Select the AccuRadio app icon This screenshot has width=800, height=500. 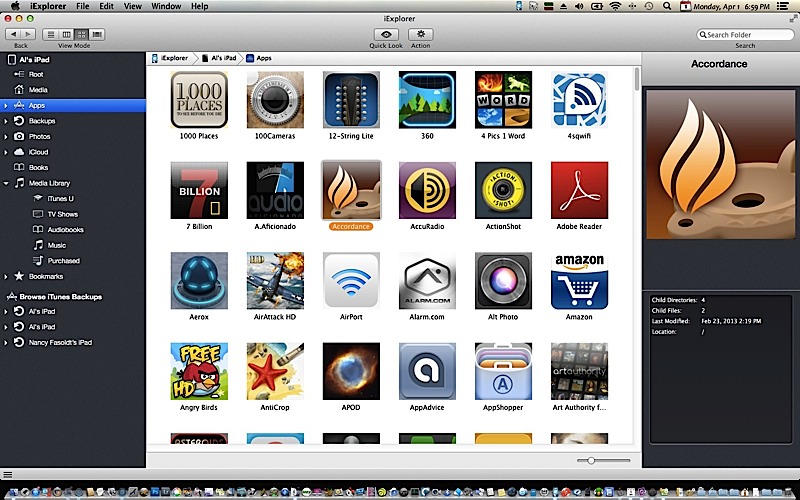[x=427, y=190]
